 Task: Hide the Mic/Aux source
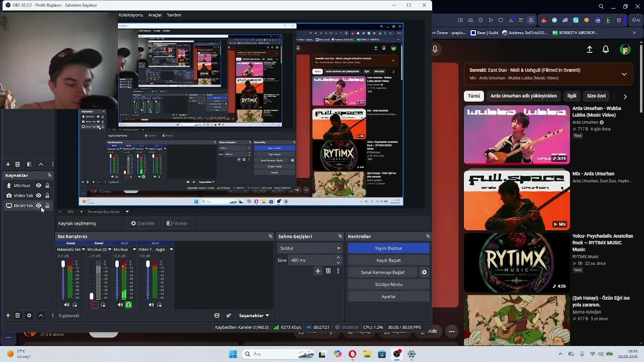pyautogui.click(x=38, y=186)
